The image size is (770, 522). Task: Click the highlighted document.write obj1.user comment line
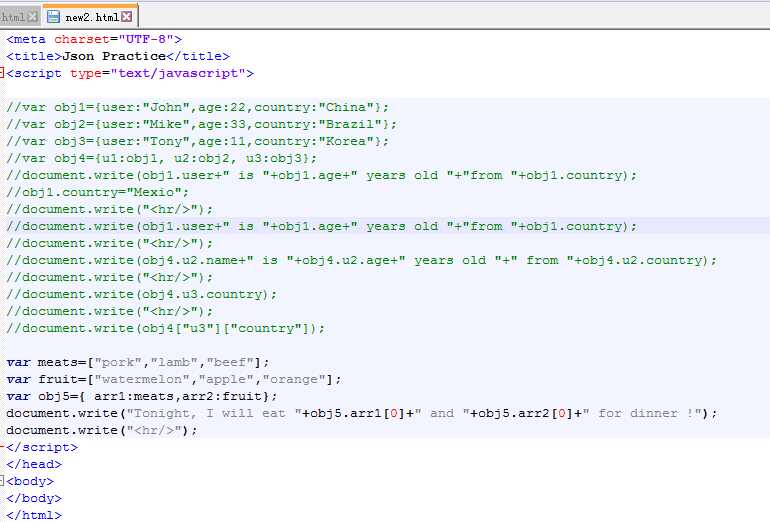322,226
